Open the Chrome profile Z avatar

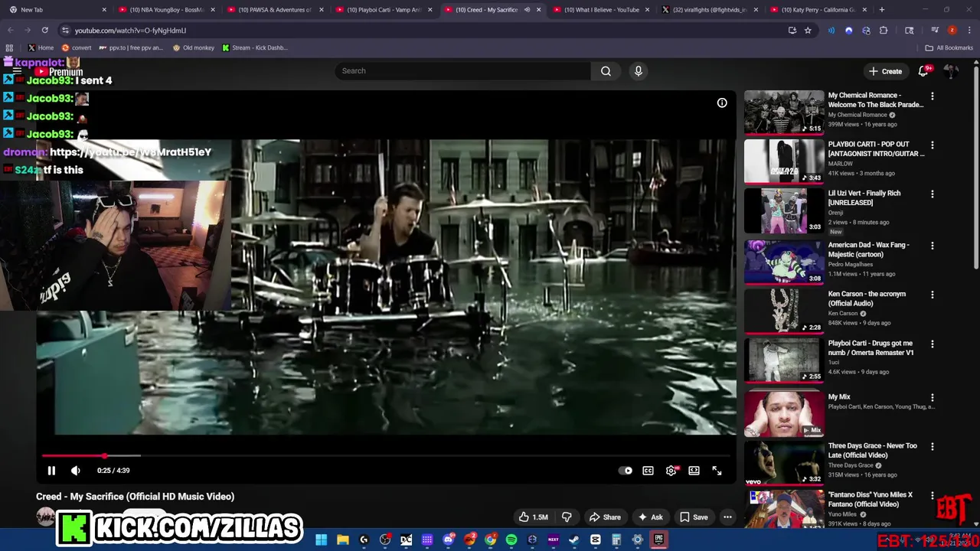(x=952, y=31)
